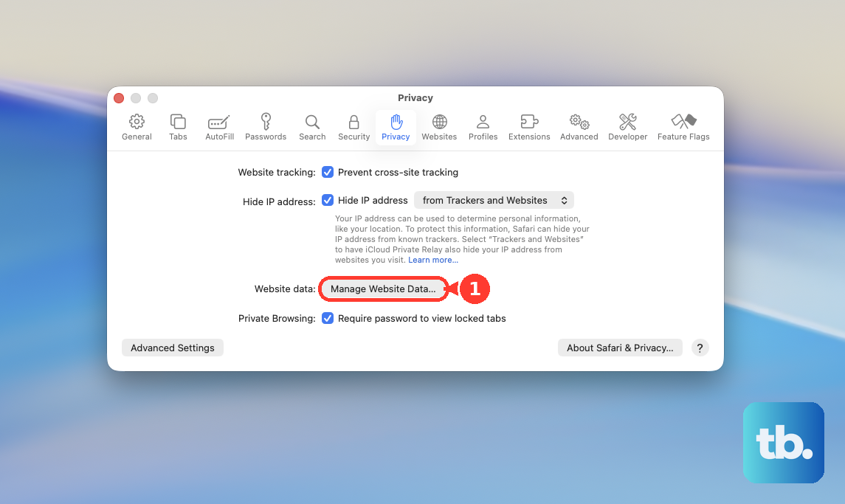Open the General settings pane

[x=137, y=127]
